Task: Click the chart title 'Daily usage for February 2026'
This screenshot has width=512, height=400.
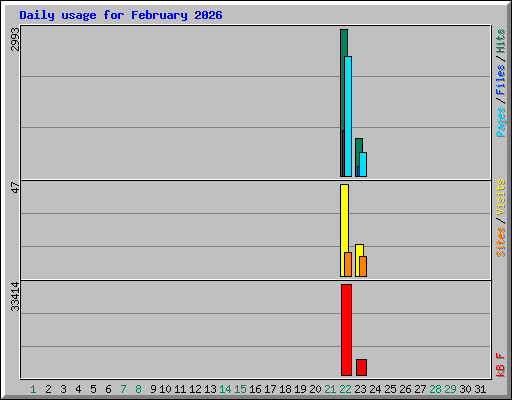Action: 121,15
